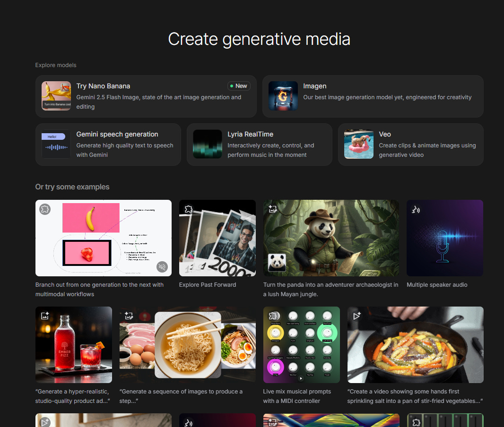Viewport: 504px width, 427px height.
Task: Click the 'Create a video showing some hands' caption
Action: pos(415,396)
